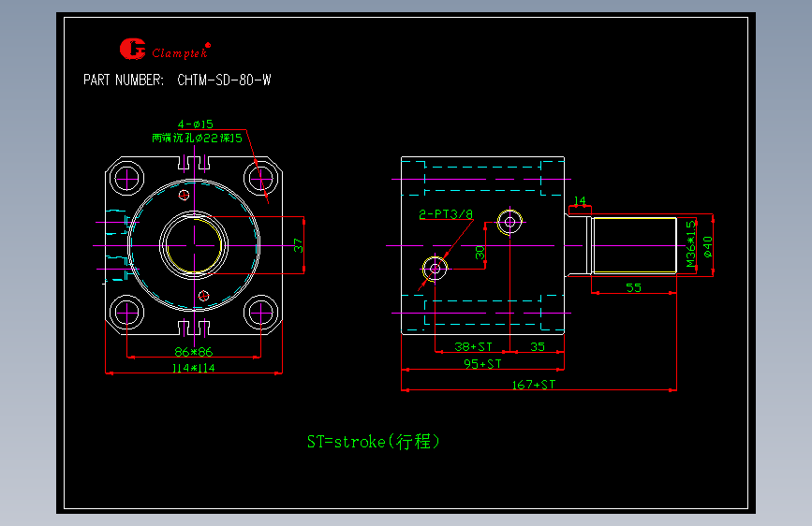Select the M36*1.5 thread annotation
Image resolution: width=812 pixels, height=526 pixels.
691,244
